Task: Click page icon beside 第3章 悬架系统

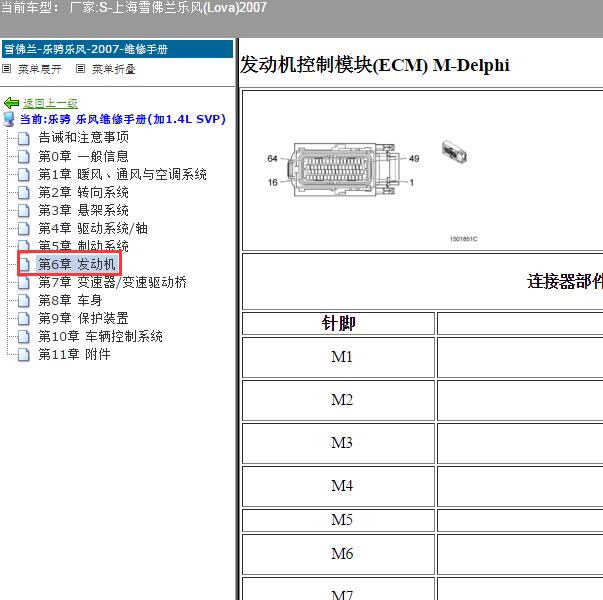Action: pyautogui.click(x=24, y=210)
